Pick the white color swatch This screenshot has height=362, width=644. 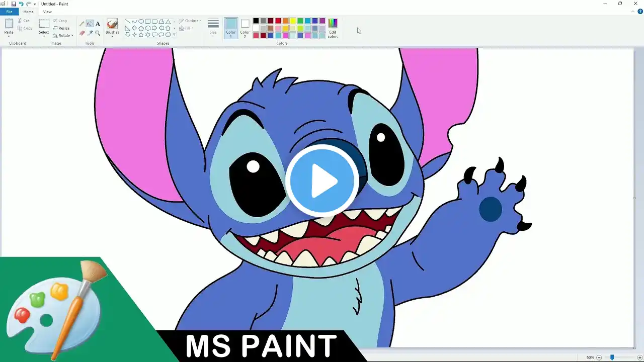256,28
